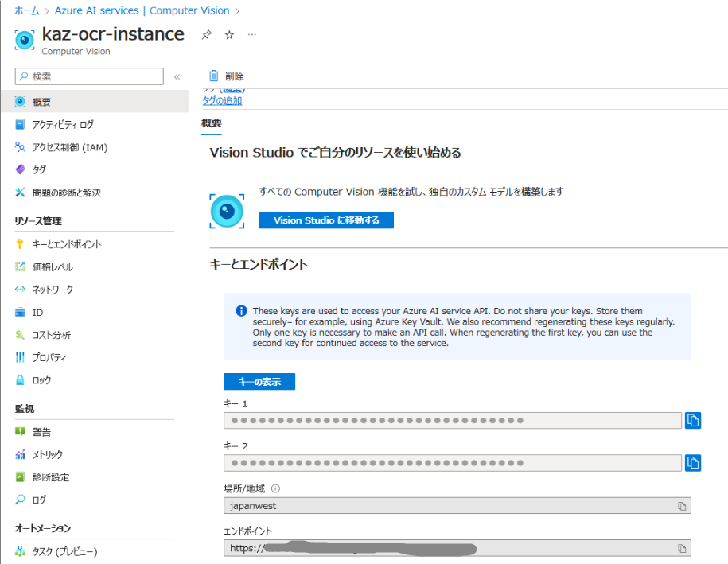The image size is (728, 564).
Task: Click the 検索 search box
Action: (x=89, y=76)
